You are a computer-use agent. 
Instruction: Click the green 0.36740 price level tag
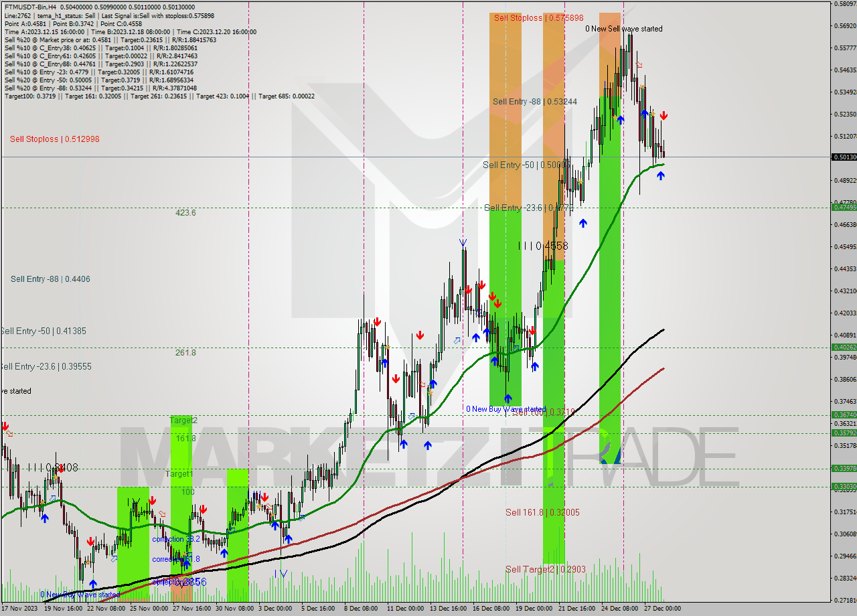tap(844, 414)
